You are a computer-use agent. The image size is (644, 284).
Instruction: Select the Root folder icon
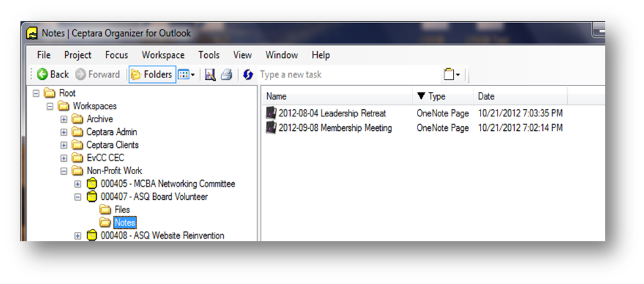coord(49,93)
